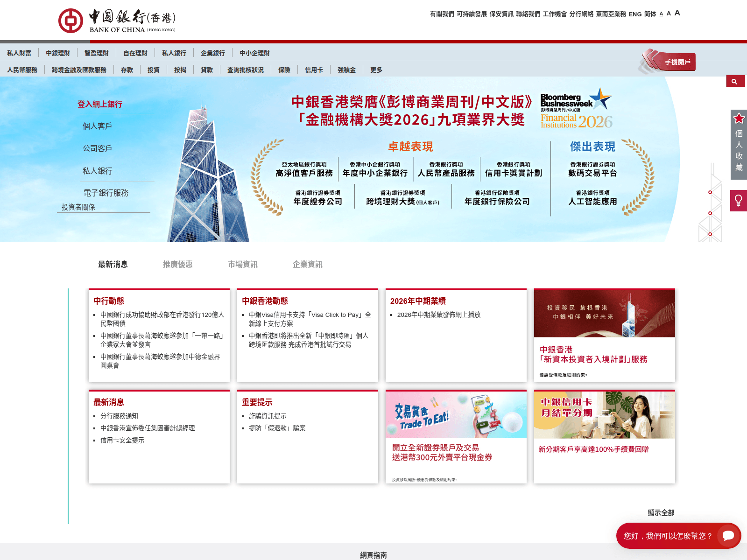Read 2026年中期業績發佈網上播放 news item
The width and height of the screenshot is (747, 560).
click(439, 315)
